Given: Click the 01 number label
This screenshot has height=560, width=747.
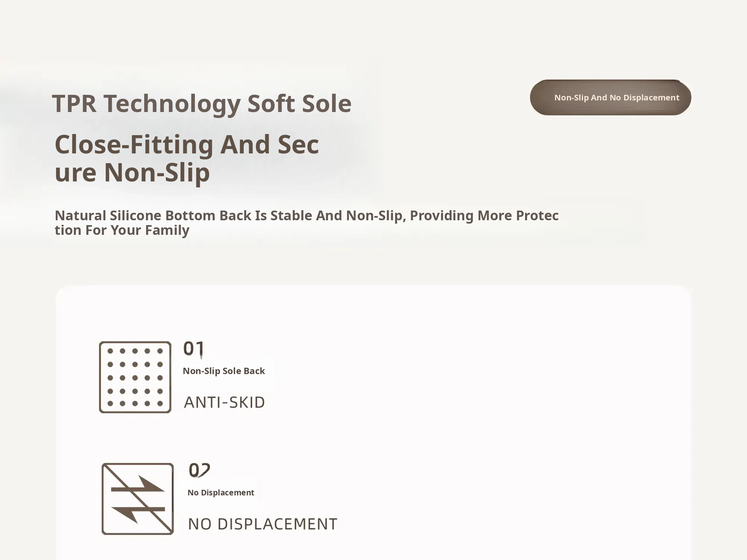Looking at the screenshot, I should [193, 349].
